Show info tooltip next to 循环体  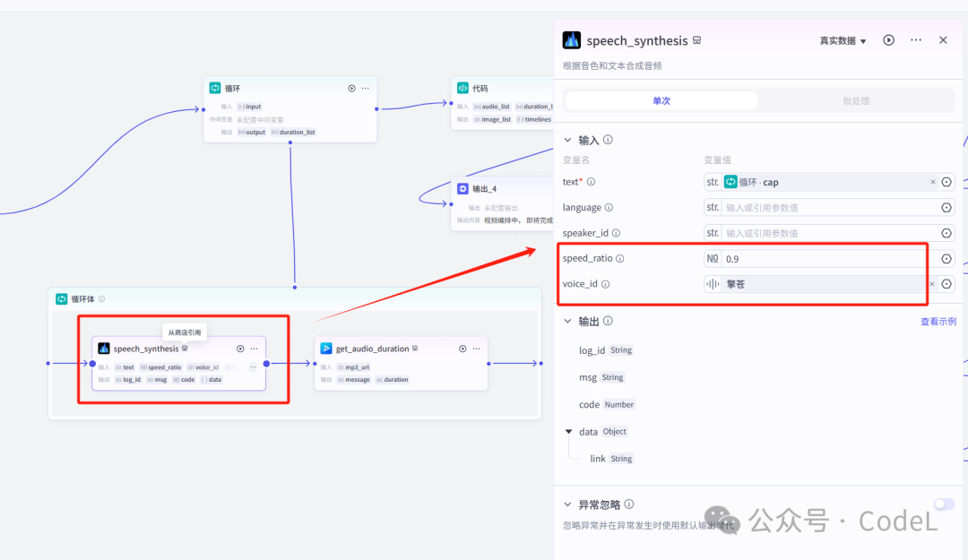tap(102, 299)
